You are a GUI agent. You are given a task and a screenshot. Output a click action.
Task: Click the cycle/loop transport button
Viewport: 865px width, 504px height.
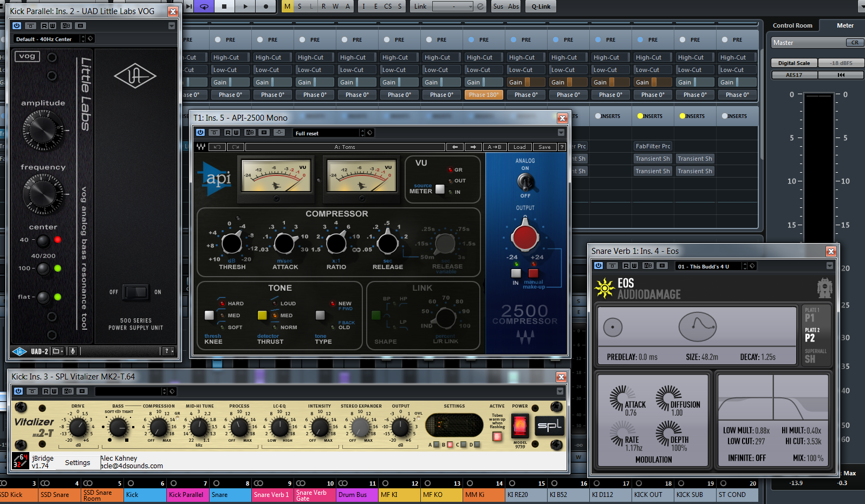pyautogui.click(x=204, y=6)
